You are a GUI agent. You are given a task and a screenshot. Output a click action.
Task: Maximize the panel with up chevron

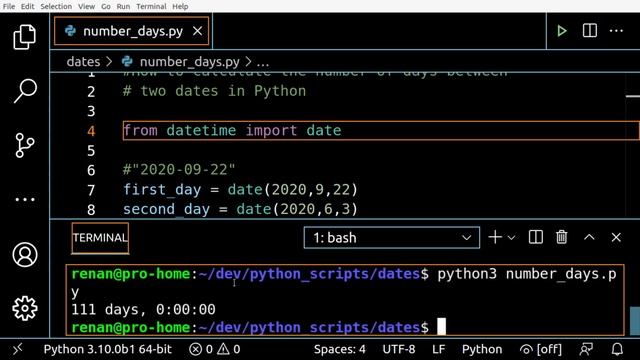pyautogui.click(x=589, y=237)
